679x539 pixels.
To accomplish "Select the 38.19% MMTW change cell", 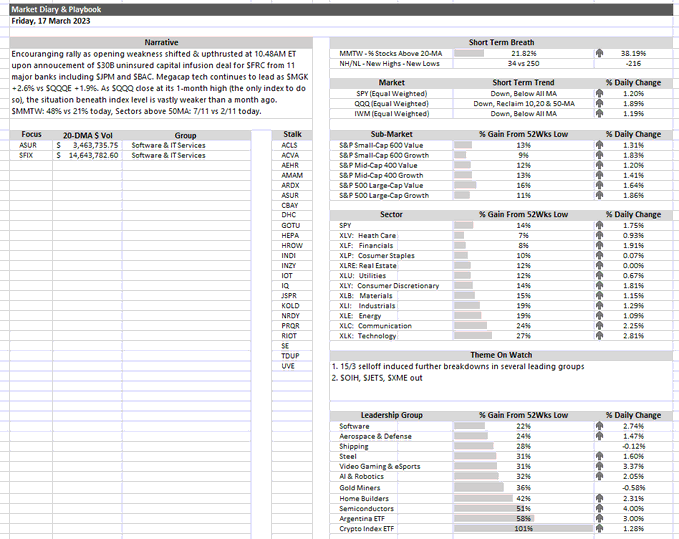I will [634, 53].
